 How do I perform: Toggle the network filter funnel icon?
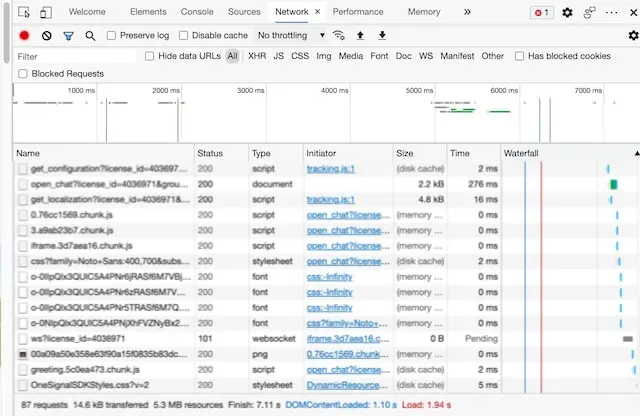point(69,35)
